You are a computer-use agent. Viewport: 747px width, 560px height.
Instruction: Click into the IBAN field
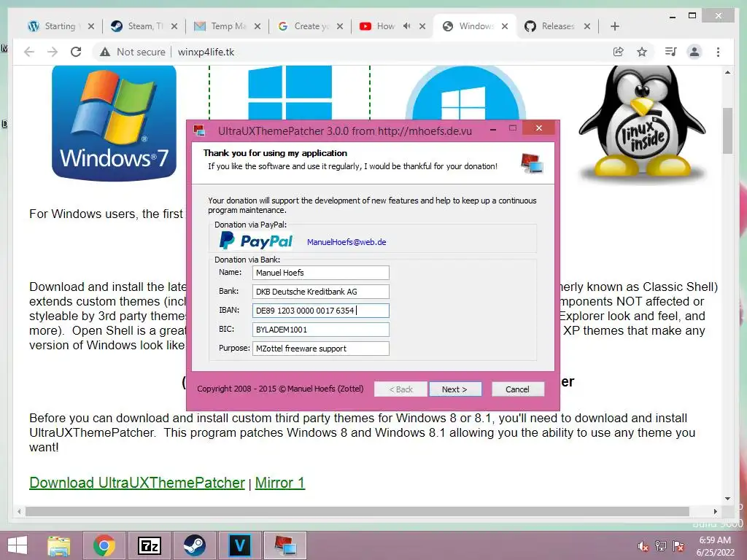point(321,311)
